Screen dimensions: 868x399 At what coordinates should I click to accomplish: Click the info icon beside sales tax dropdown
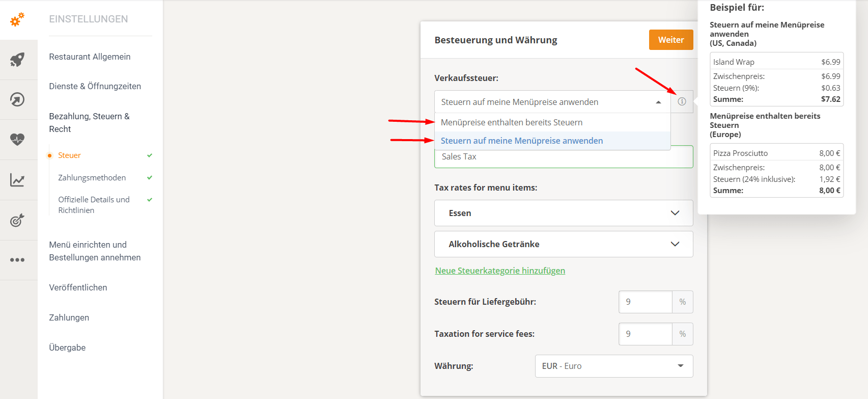coord(682,101)
